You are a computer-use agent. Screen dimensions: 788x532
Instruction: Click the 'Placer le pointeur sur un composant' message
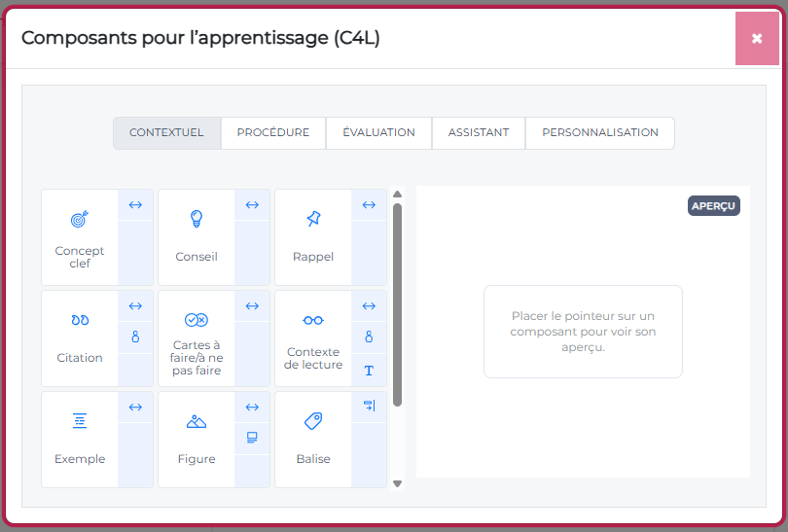click(x=583, y=332)
